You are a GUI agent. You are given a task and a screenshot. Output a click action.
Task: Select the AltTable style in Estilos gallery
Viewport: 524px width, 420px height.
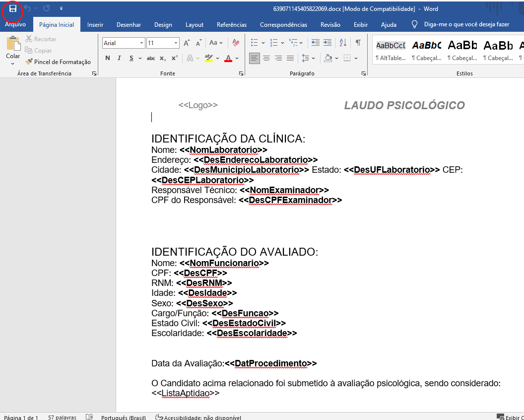coord(391,51)
